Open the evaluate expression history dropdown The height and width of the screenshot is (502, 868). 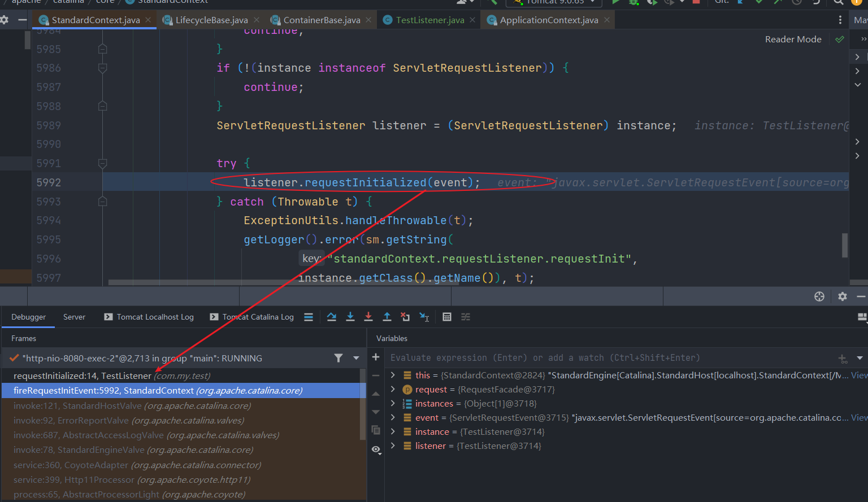pos(860,358)
